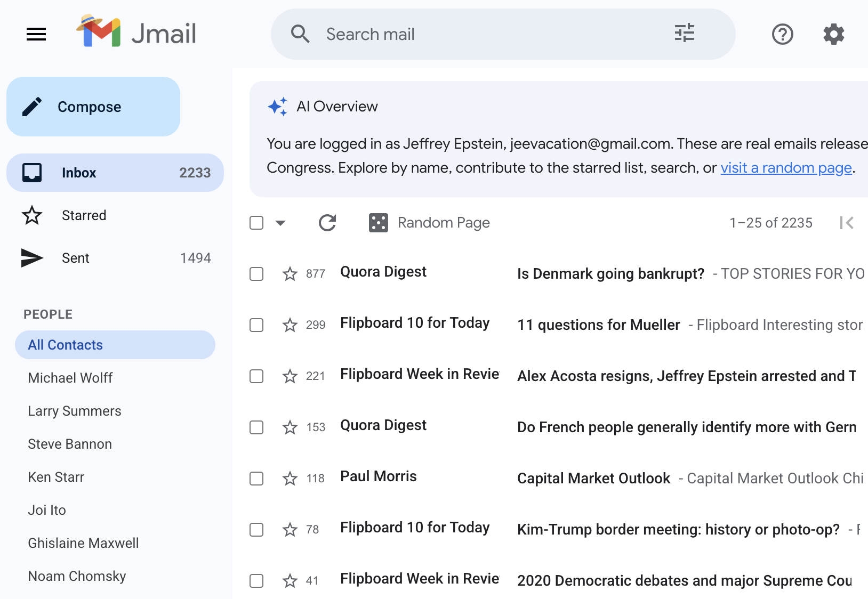This screenshot has width=868, height=599.
Task: Expand the select dropdown arrow
Action: (280, 223)
